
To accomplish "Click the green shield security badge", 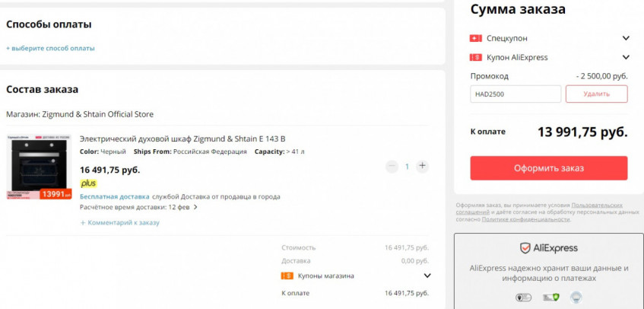I will (556, 298).
